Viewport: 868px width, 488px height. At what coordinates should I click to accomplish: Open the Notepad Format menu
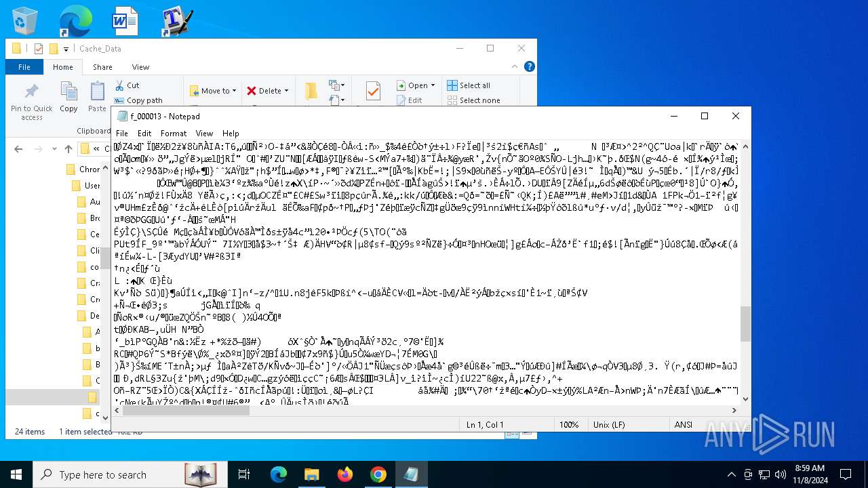(x=174, y=134)
